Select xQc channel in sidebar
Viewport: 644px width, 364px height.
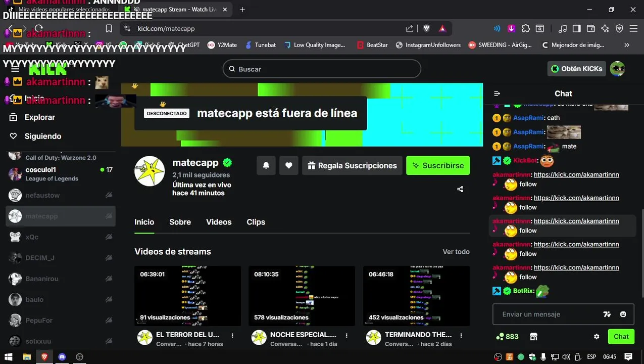[x=61, y=237]
